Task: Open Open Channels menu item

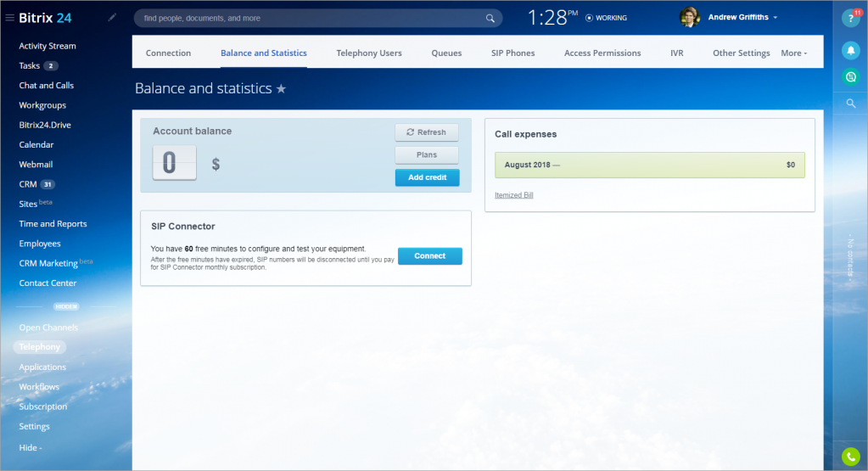Action: click(48, 328)
